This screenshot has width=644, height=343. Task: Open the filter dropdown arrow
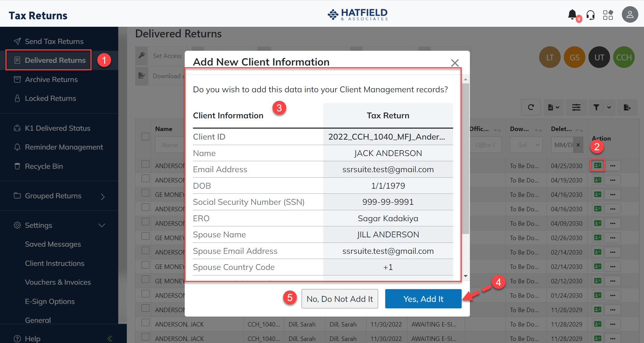point(609,107)
